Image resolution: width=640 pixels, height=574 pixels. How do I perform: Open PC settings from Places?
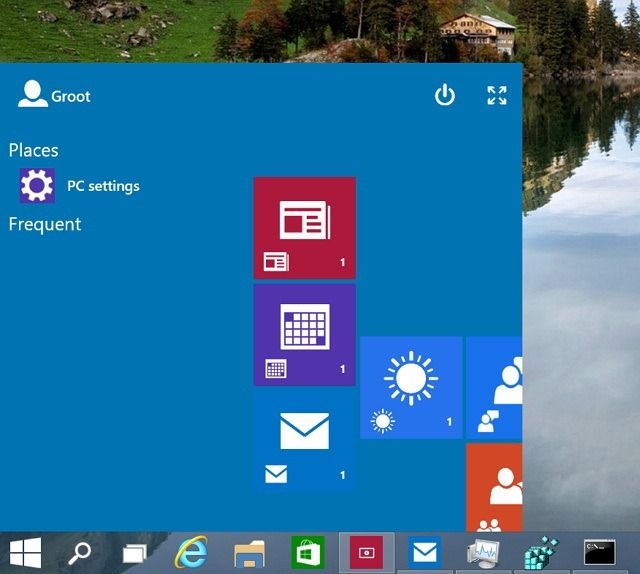103,186
